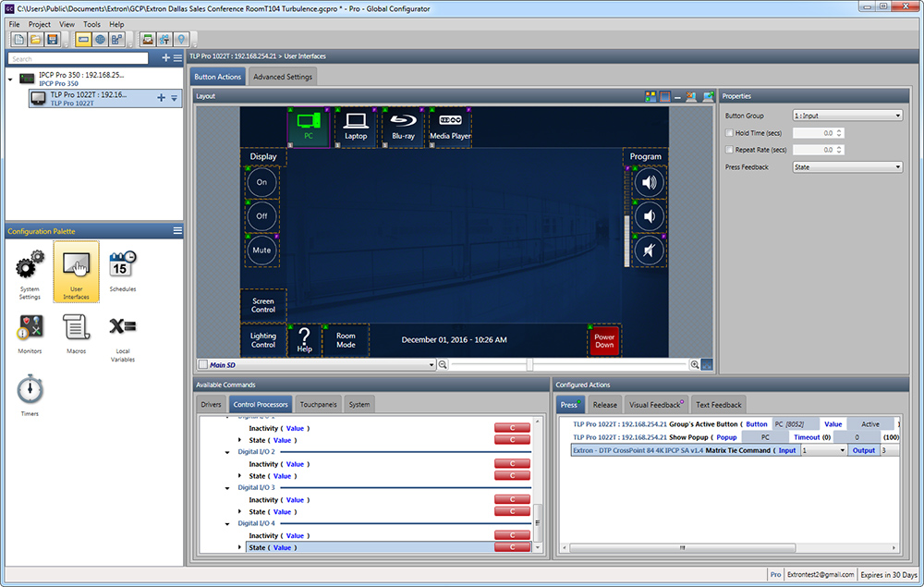
Task: Select the Power Down button on the layout
Action: [604, 341]
